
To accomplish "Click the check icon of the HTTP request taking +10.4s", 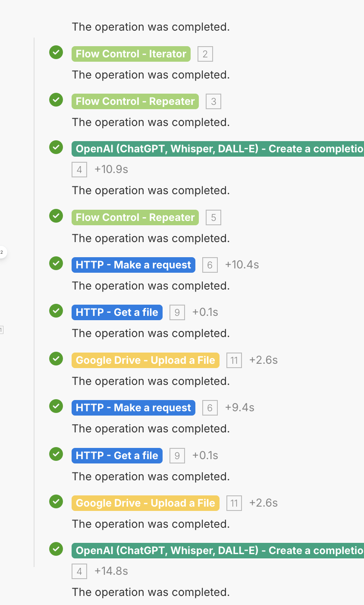I will (x=56, y=263).
